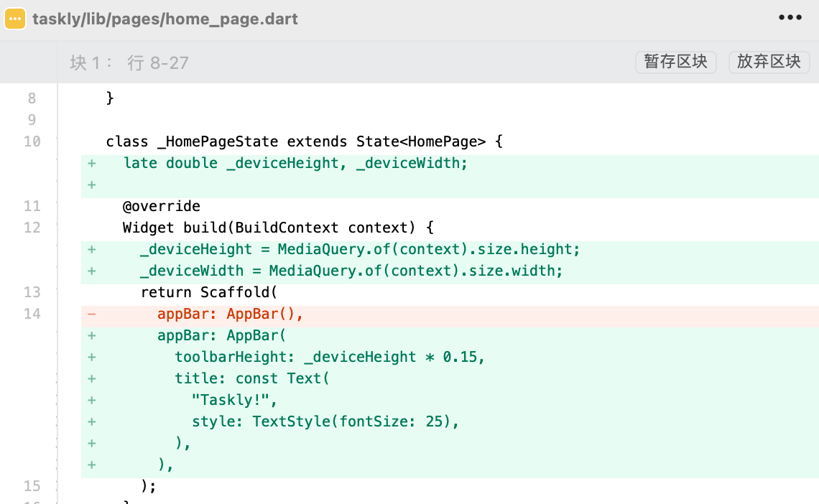The image size is (819, 504).
Task: Click the 暂存区块 stage hunk button
Action: [x=675, y=62]
